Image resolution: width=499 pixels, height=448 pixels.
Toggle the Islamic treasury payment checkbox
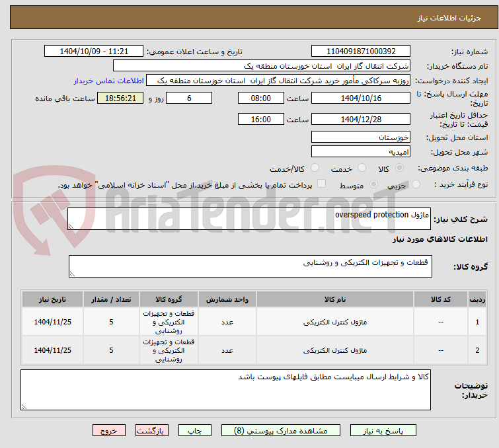[x=322, y=184]
